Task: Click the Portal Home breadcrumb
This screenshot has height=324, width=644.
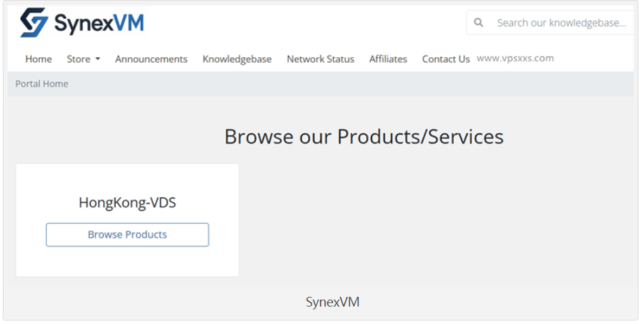Action: click(x=42, y=84)
